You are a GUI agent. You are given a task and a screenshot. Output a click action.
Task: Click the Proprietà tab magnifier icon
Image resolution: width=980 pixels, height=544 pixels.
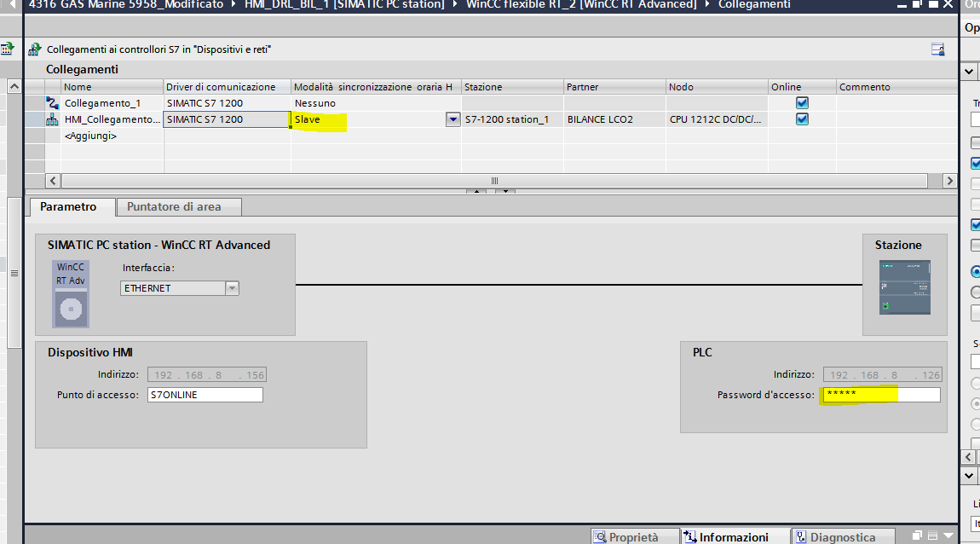coord(600,537)
